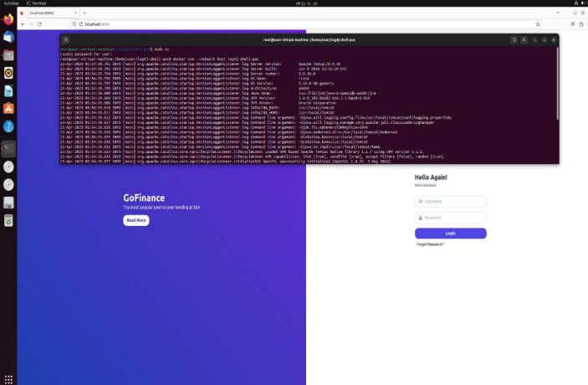Open the Trash from the dock
Screen dimensions: 588x385
[8, 221]
